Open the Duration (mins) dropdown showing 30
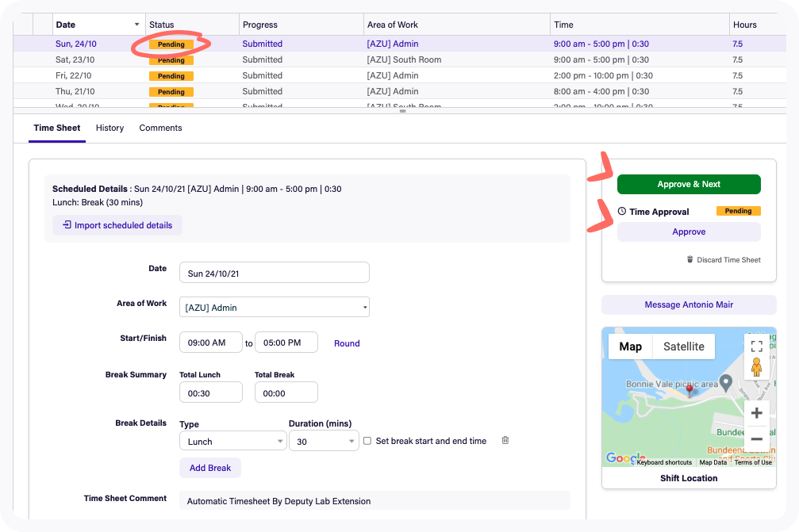799x532 pixels. 324,441
